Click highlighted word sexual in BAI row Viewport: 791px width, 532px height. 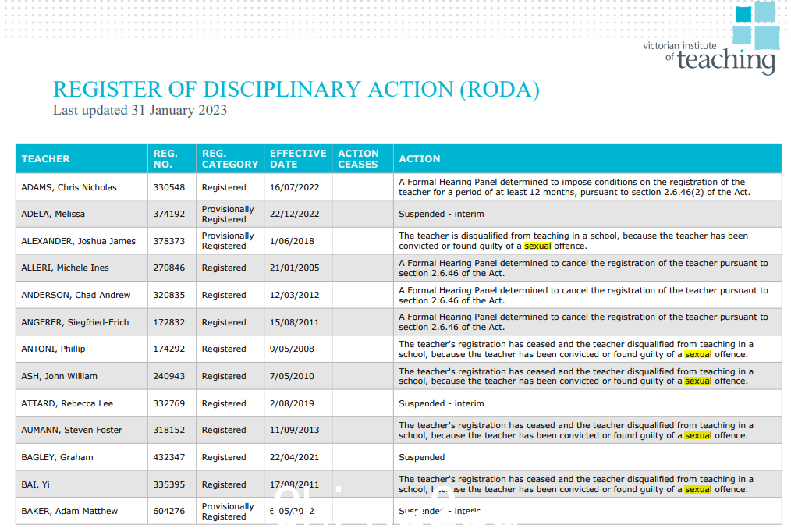tap(698, 490)
